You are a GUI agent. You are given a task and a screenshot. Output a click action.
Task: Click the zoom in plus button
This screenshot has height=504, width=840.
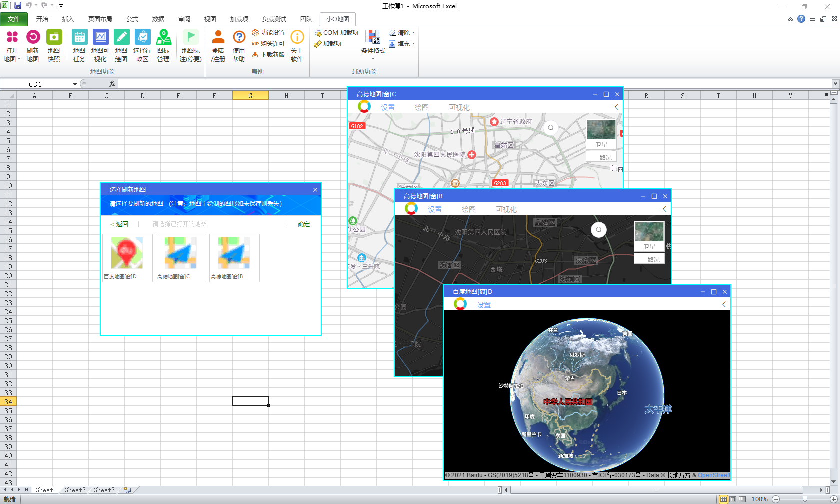click(x=833, y=499)
